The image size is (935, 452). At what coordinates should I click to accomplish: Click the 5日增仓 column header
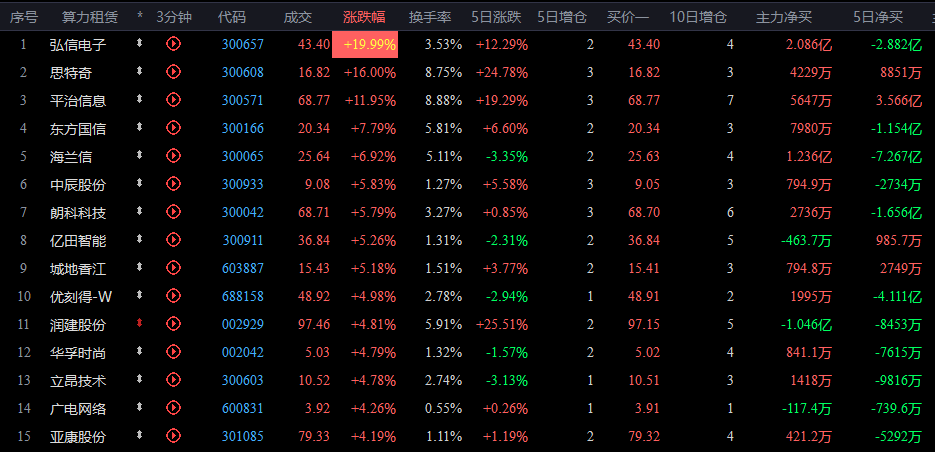tap(562, 18)
